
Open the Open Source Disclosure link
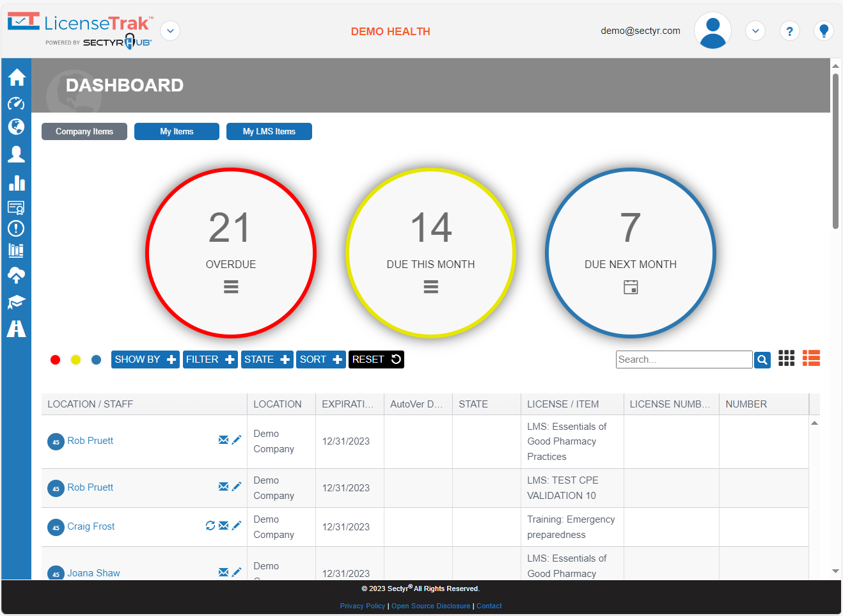[430, 606]
